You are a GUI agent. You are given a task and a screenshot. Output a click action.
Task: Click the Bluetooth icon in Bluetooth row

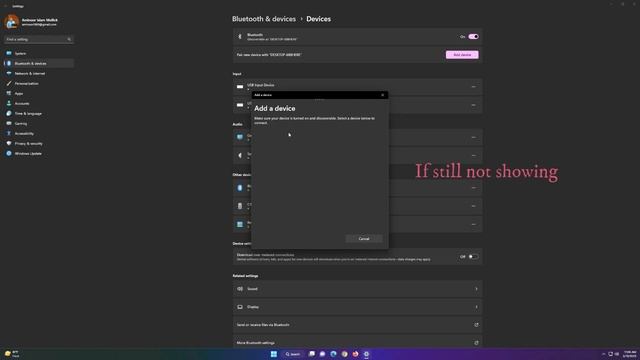[240, 37]
